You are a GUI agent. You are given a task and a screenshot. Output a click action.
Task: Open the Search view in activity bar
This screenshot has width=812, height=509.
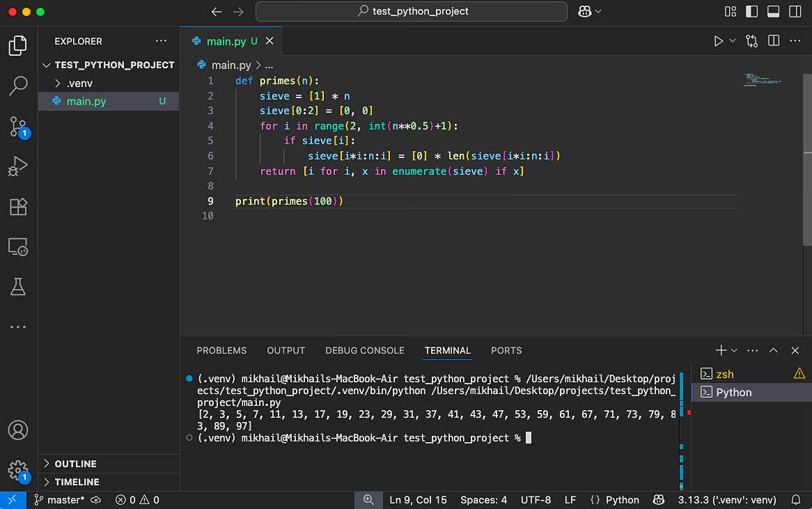(18, 86)
